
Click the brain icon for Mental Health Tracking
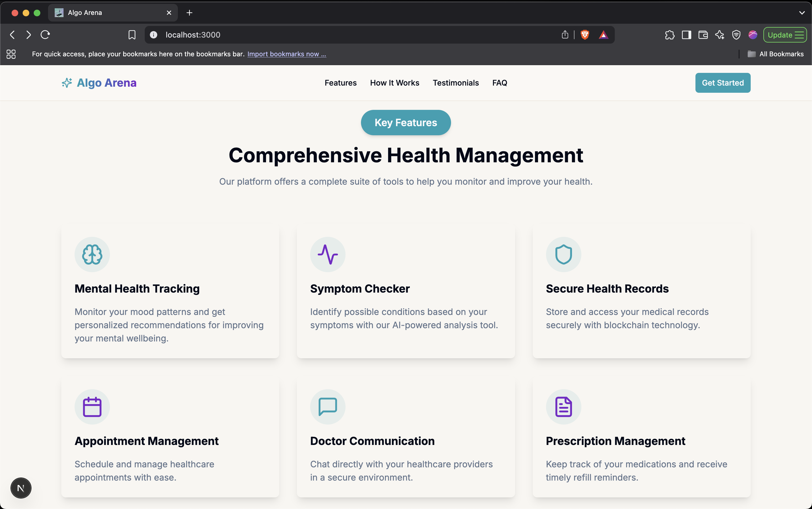[92, 254]
